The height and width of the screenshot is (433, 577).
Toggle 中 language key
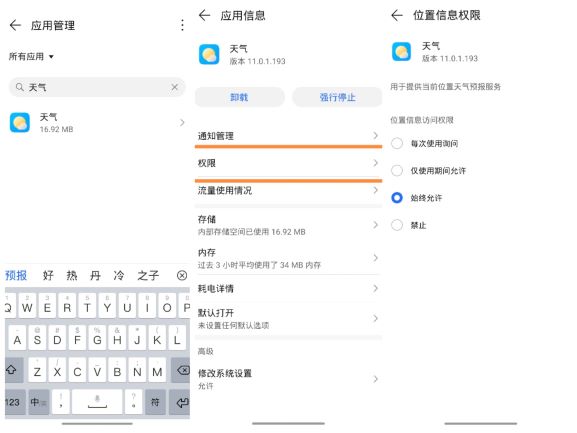(39, 402)
